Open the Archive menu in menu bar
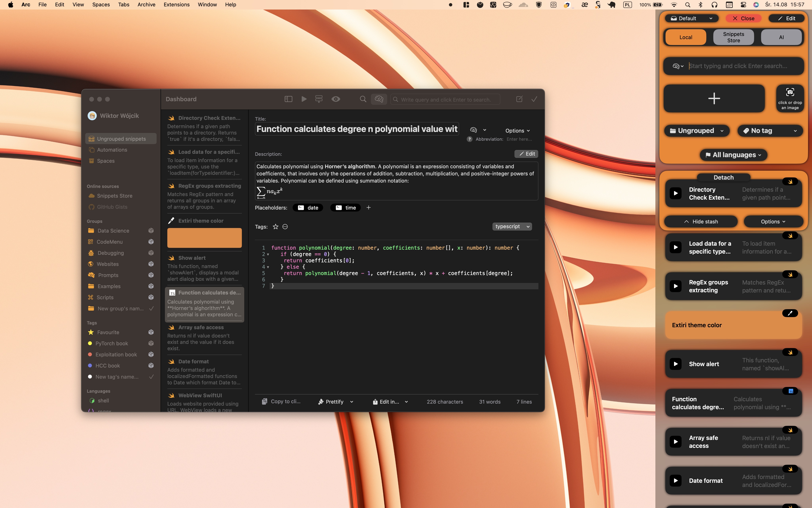 (x=146, y=5)
